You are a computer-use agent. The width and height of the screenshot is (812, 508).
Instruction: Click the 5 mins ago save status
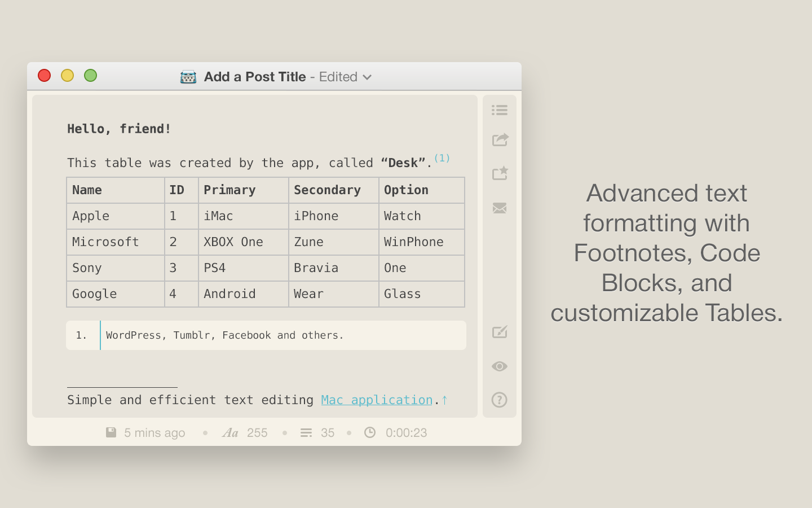point(155,433)
